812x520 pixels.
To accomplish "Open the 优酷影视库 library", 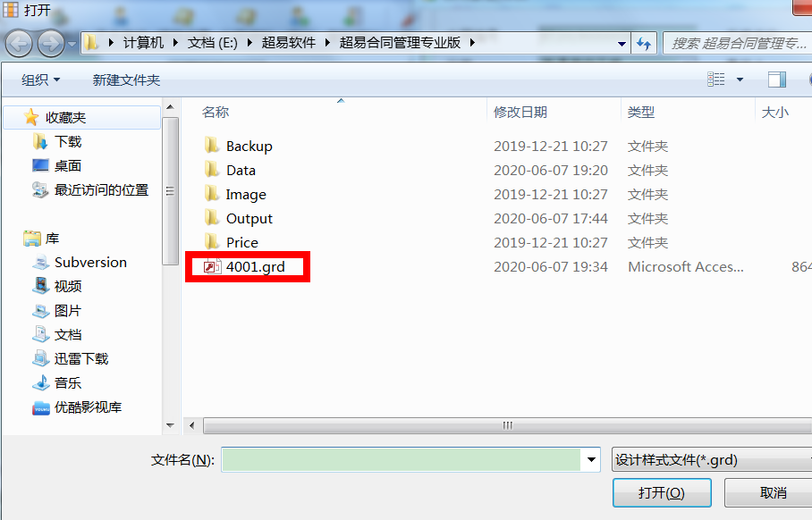I will [x=88, y=407].
